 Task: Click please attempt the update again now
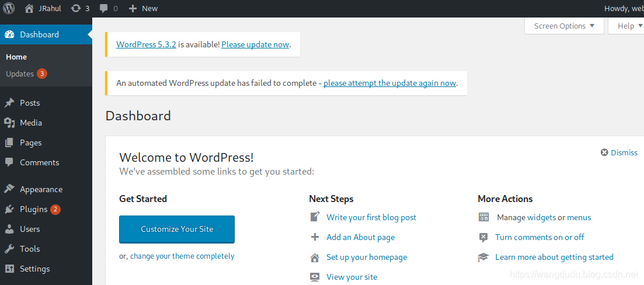point(390,83)
